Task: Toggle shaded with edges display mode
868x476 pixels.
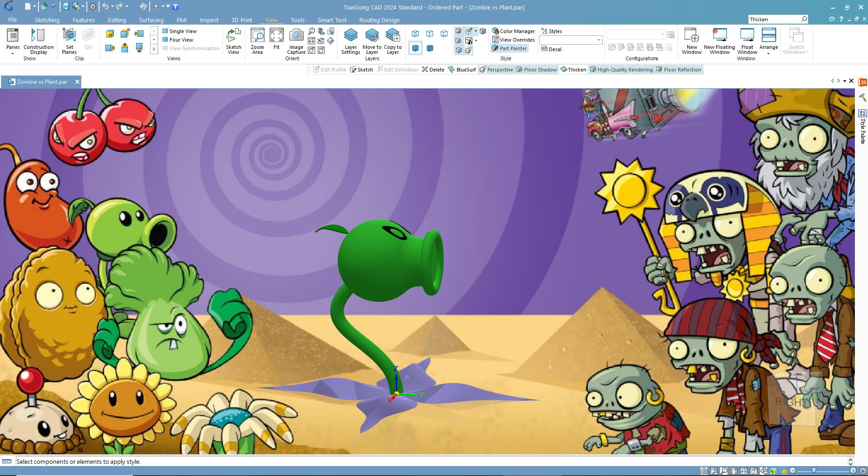Action: coord(430,48)
